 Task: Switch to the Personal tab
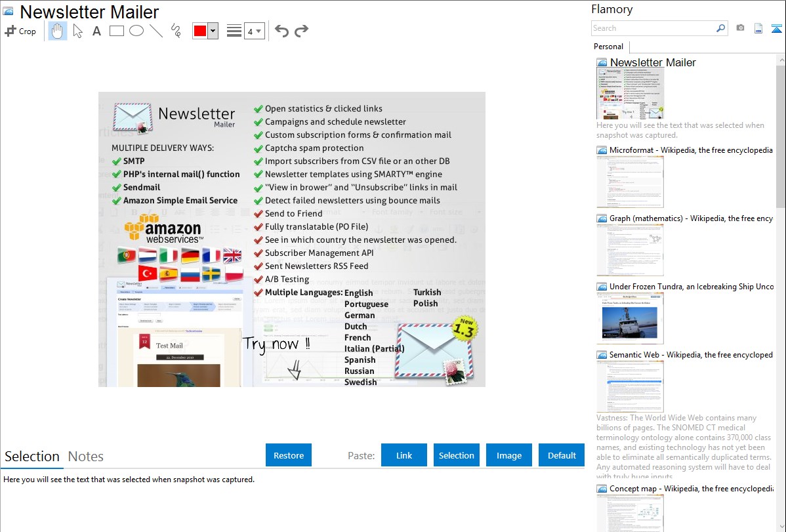point(609,46)
